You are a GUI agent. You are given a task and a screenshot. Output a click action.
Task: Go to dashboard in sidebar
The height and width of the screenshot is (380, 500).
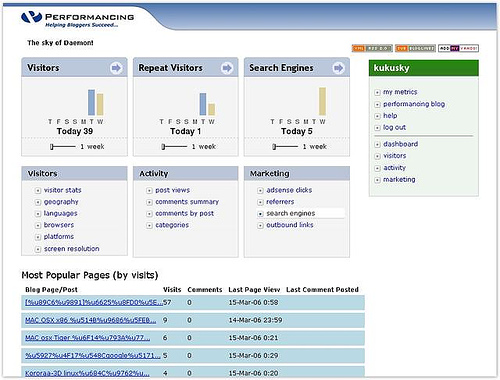400,144
